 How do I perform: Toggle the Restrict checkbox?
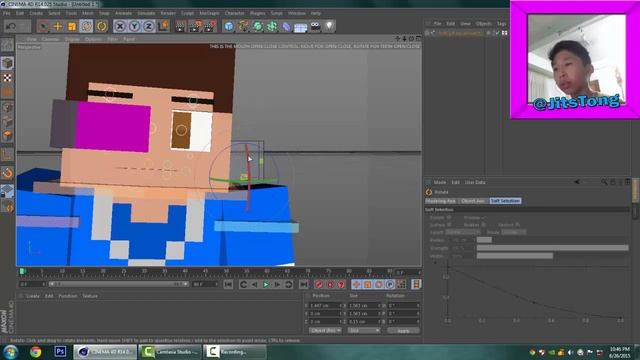pyautogui.click(x=518, y=224)
